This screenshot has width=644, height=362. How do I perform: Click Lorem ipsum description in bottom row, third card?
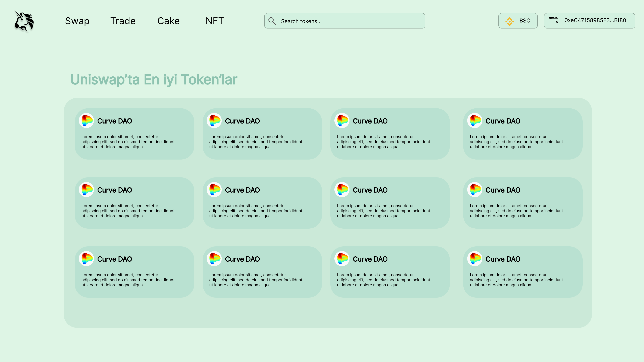coord(384,280)
